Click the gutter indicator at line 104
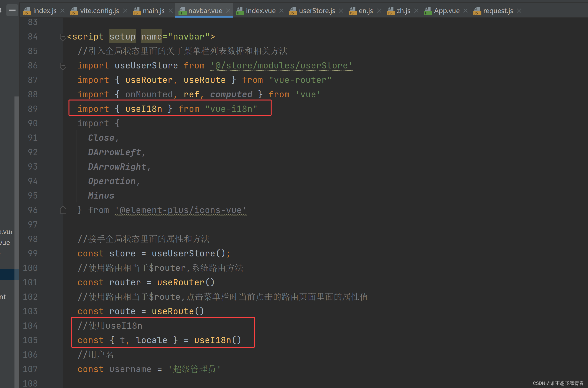This screenshot has width=588, height=388. (64, 325)
